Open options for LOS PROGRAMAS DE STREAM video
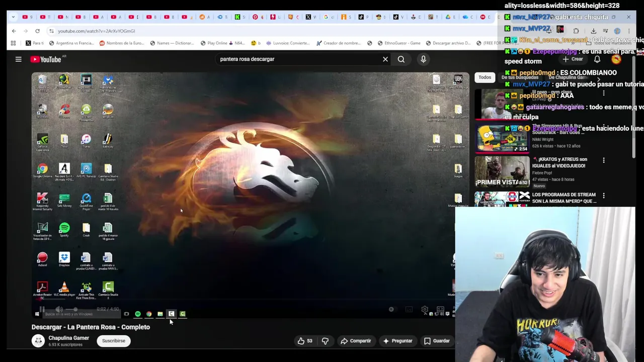Image resolution: width=644 pixels, height=362 pixels. coord(604,196)
